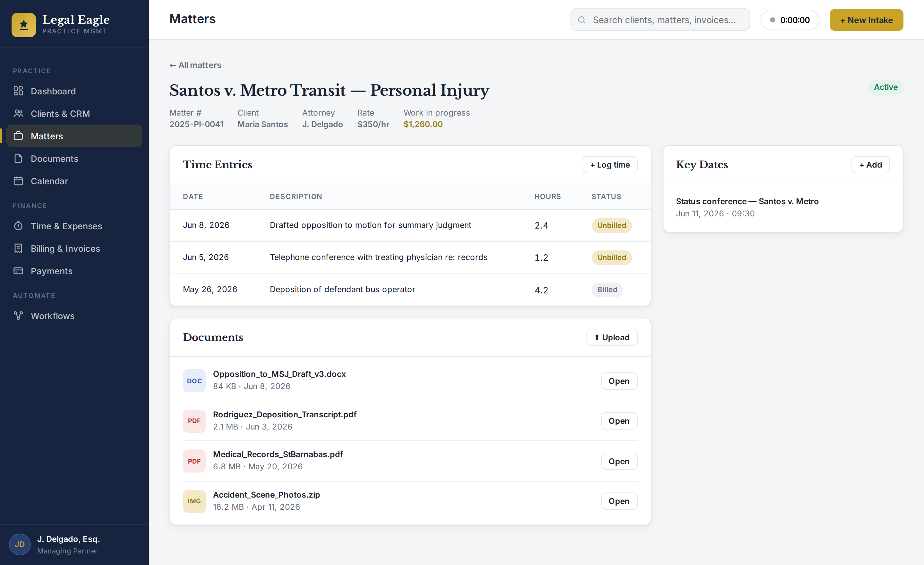Click the Billing & Invoices receipt icon
924x565 pixels.
(x=18, y=248)
